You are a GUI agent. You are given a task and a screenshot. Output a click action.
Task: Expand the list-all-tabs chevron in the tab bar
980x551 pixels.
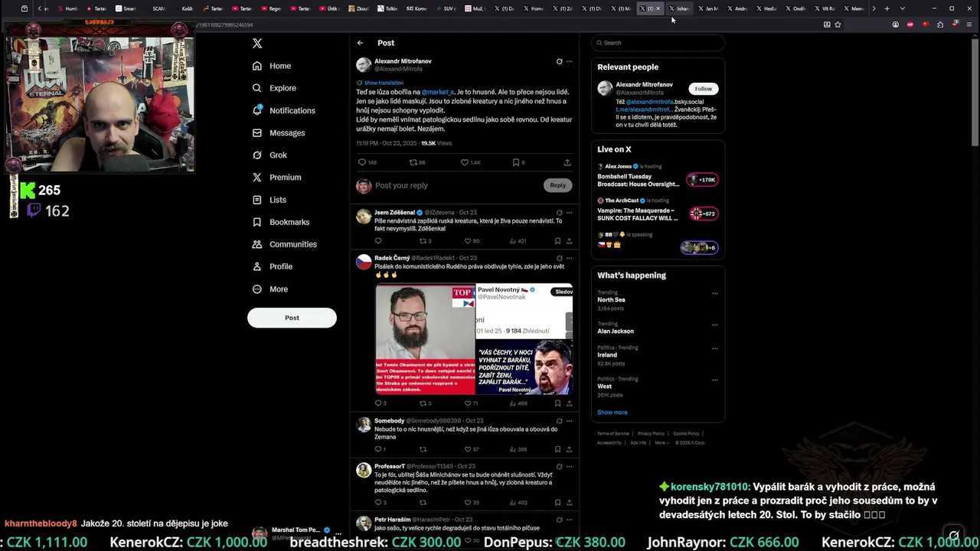902,8
